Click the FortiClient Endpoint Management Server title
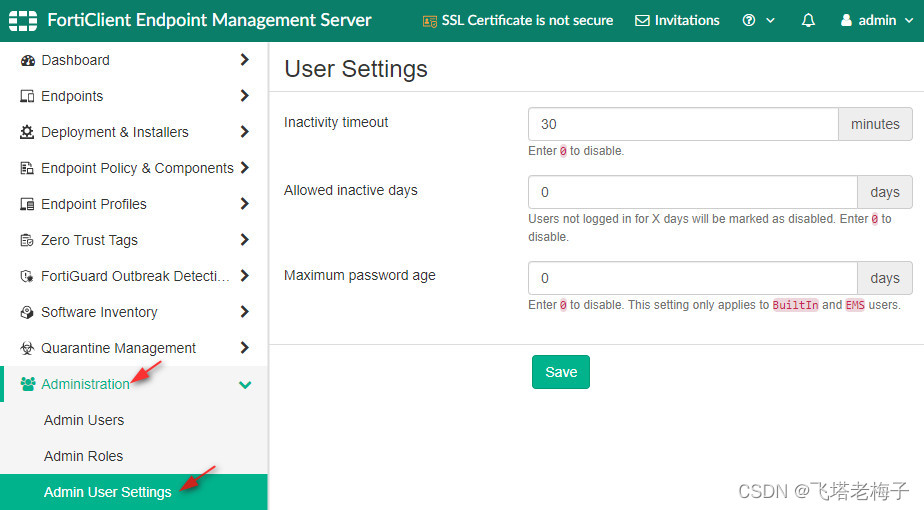Viewport: 924px width, 510px height. click(x=209, y=21)
